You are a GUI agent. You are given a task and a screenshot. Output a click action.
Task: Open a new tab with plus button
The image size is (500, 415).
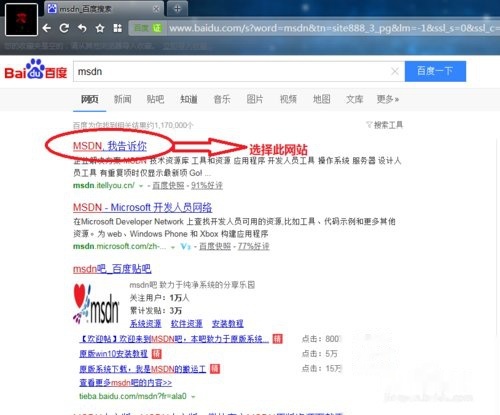[x=177, y=9]
